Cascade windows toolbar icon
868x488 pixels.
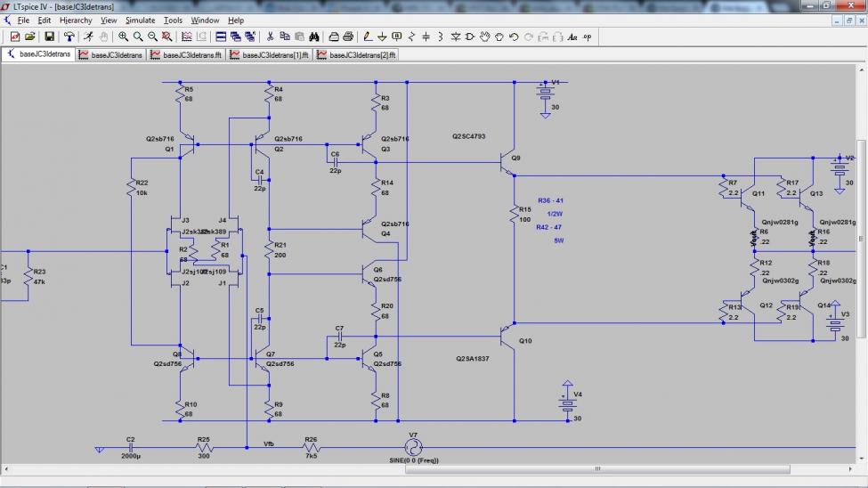(x=236, y=37)
